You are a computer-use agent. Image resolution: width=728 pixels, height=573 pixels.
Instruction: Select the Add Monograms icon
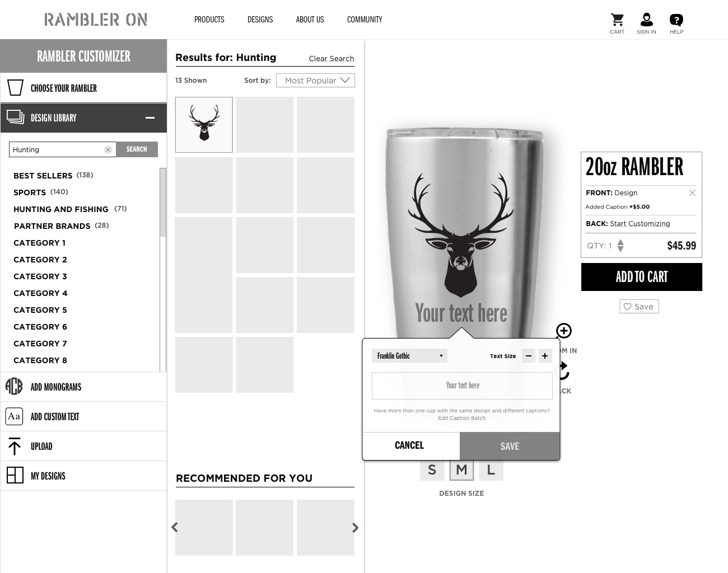[14, 387]
